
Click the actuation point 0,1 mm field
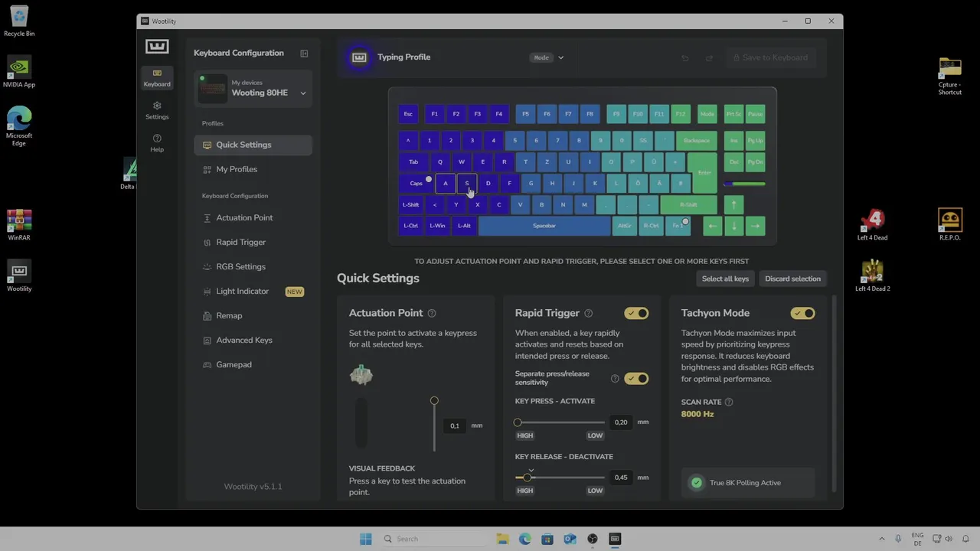(x=455, y=425)
